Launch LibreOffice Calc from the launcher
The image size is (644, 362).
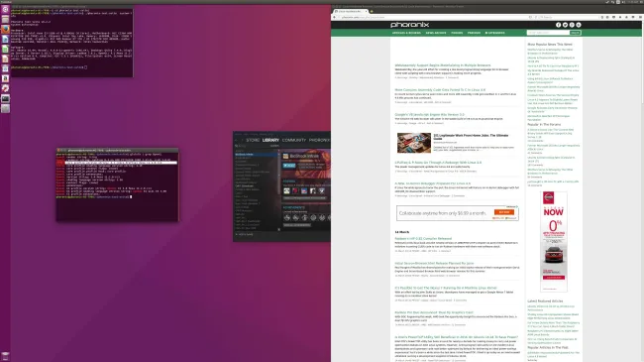point(5,49)
